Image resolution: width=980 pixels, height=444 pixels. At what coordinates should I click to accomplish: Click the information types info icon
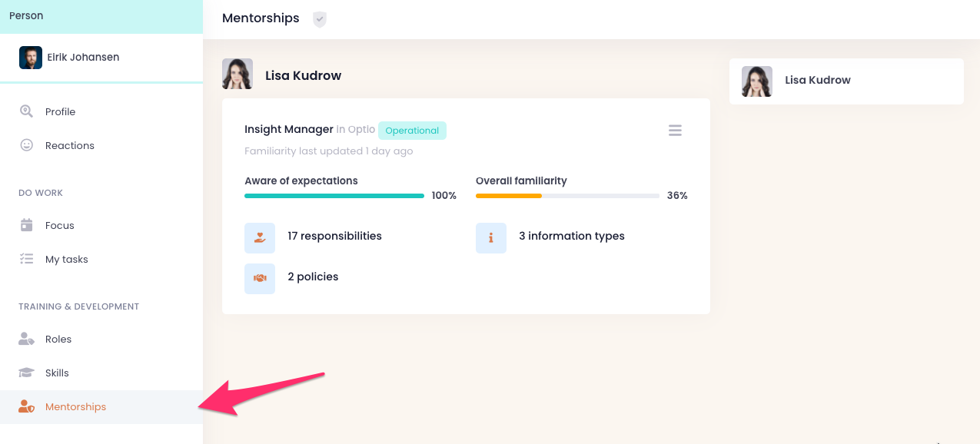[491, 238]
